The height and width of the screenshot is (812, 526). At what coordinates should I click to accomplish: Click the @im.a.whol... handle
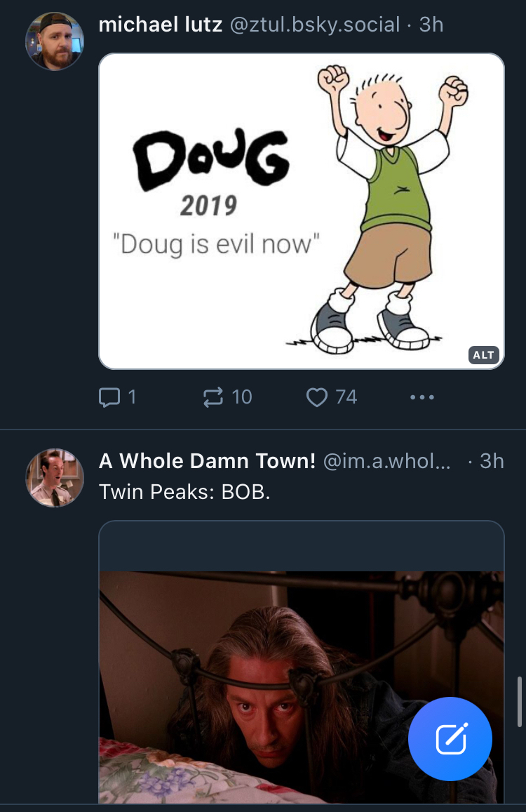coord(386,461)
